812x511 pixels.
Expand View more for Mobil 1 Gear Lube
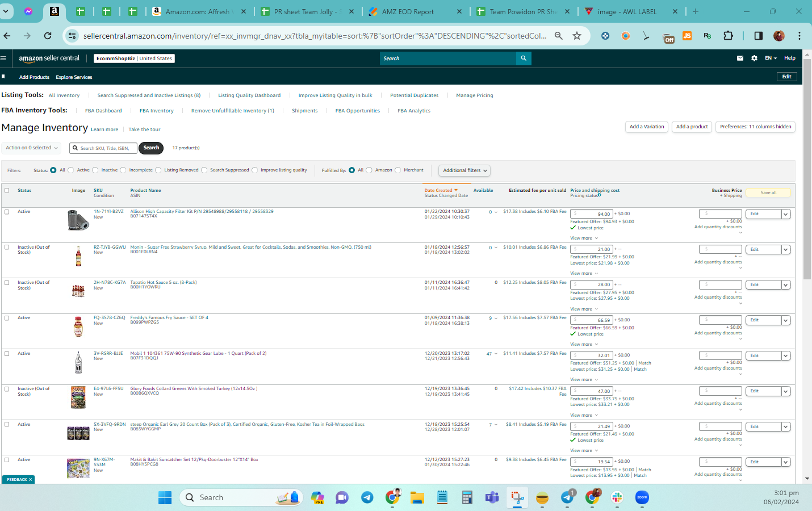584,379
